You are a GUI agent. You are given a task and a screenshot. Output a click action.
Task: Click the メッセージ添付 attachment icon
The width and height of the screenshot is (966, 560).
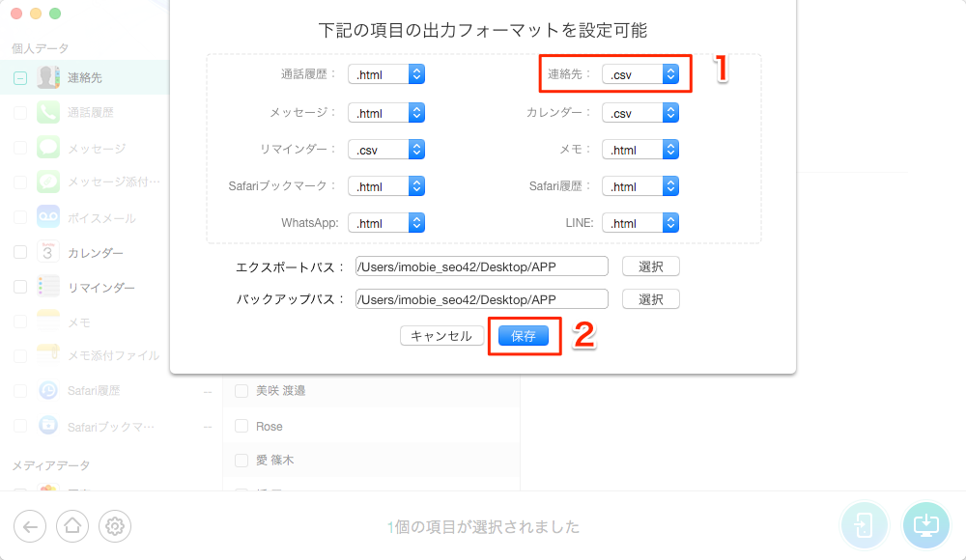click(48, 182)
